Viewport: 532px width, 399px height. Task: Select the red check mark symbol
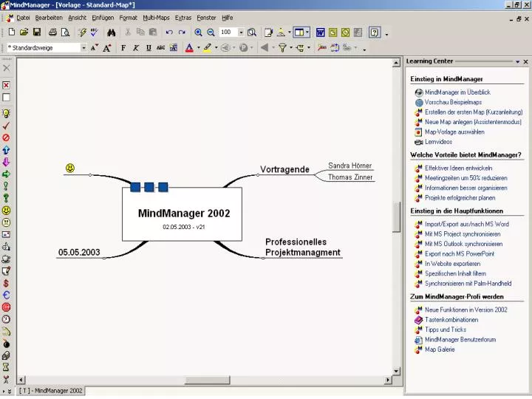[x=6, y=126]
